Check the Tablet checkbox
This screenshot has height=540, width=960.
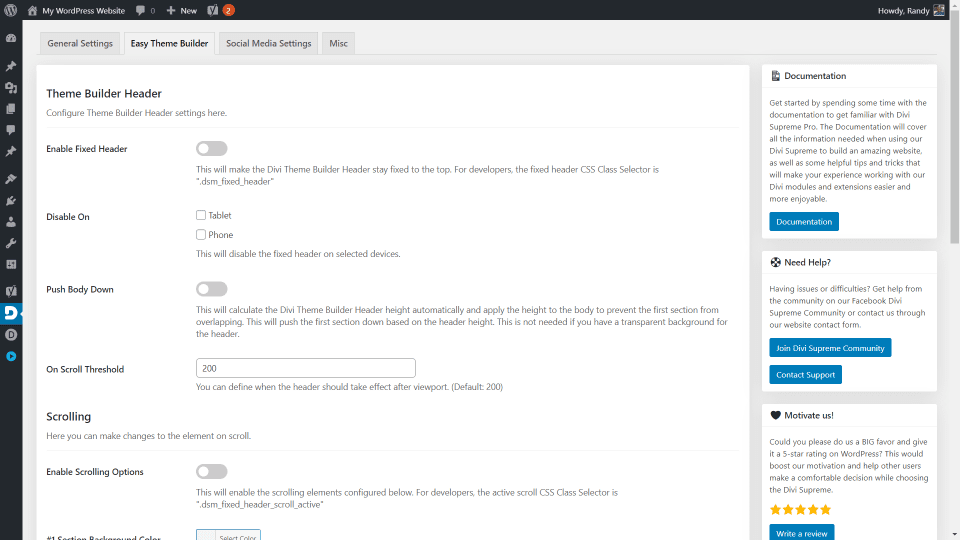tap(201, 215)
